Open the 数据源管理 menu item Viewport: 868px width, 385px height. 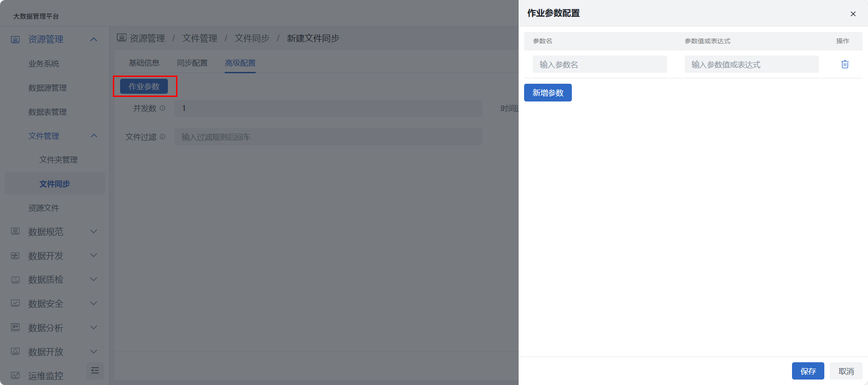click(x=47, y=88)
